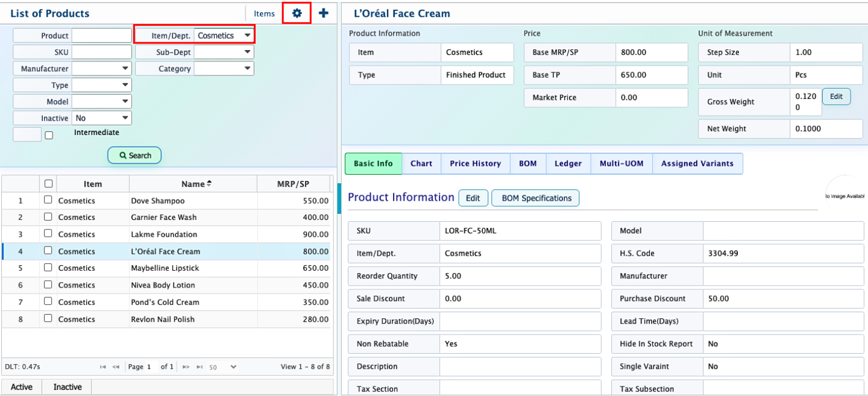Go to first page pager icon
This screenshot has height=396, width=868.
[x=103, y=366]
